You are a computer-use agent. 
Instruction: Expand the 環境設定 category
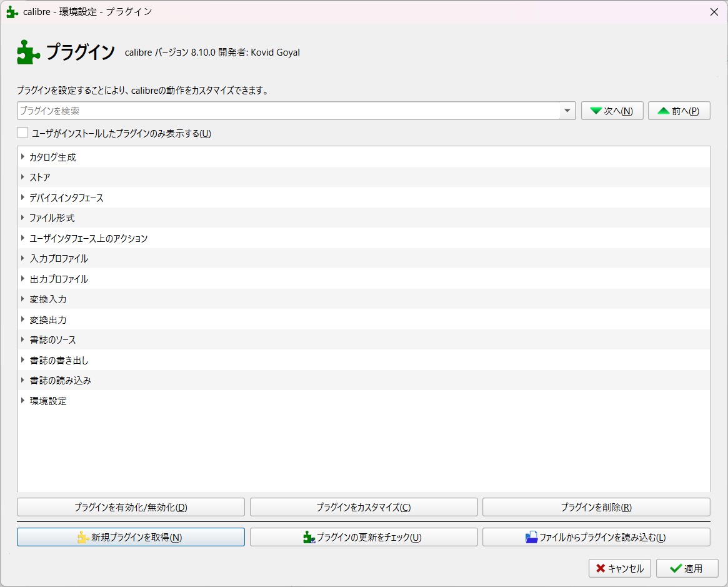[x=22, y=400]
